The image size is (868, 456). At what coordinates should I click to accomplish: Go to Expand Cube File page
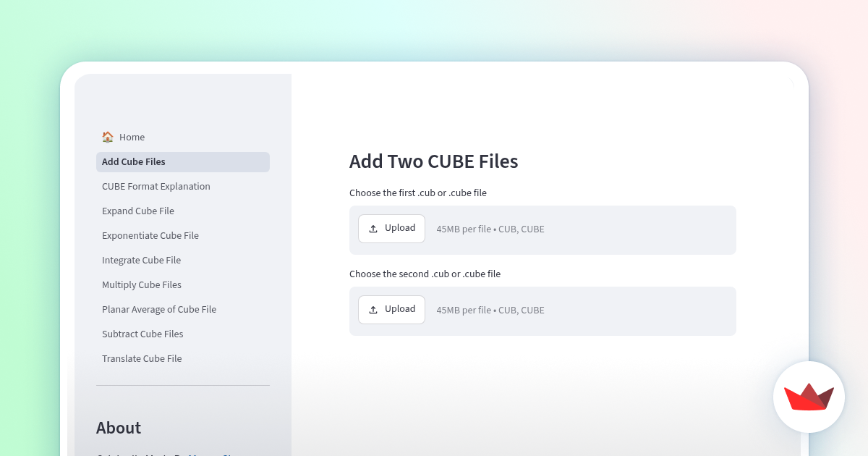click(x=182, y=211)
